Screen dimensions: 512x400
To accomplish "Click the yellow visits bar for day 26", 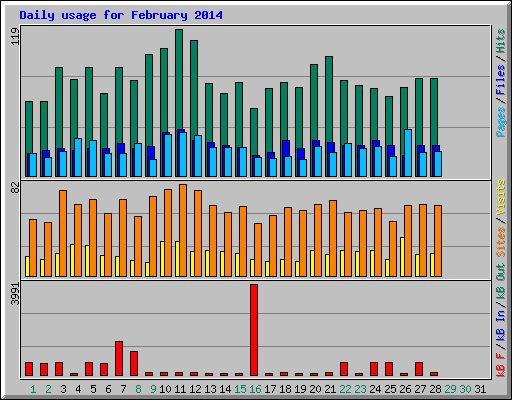I will point(402,257).
